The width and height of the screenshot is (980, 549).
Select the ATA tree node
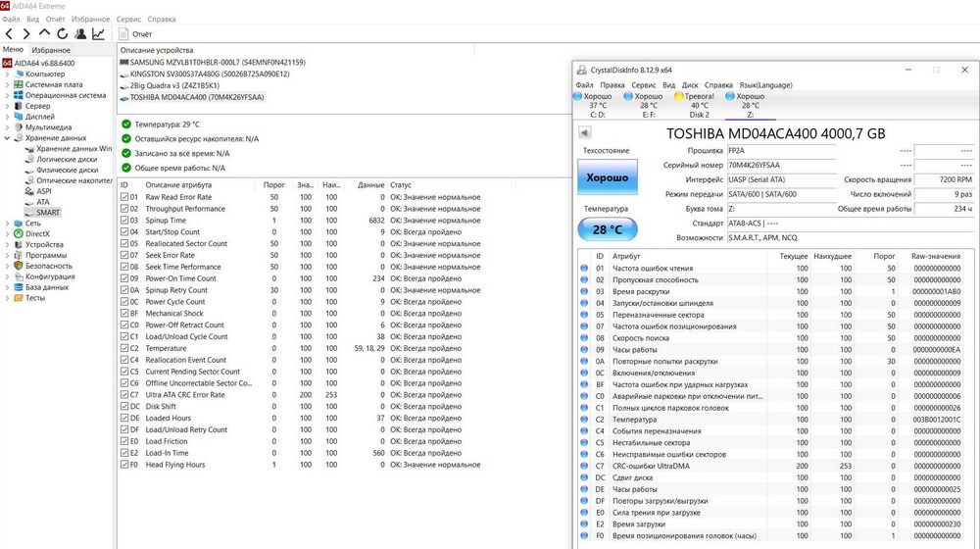[42, 202]
